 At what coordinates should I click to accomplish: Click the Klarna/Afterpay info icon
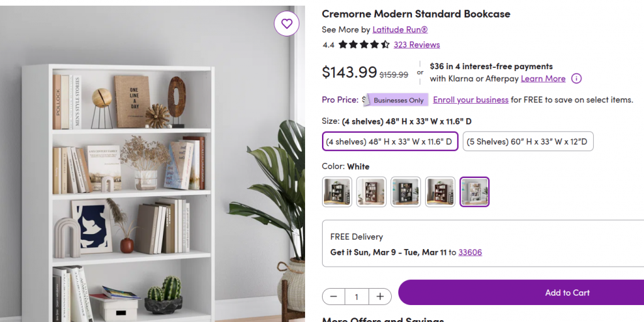(x=576, y=79)
